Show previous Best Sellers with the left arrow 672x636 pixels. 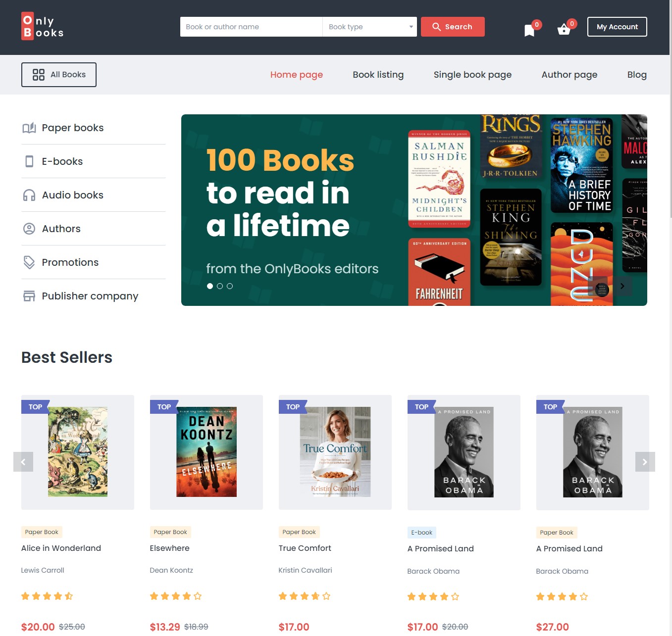coord(23,462)
